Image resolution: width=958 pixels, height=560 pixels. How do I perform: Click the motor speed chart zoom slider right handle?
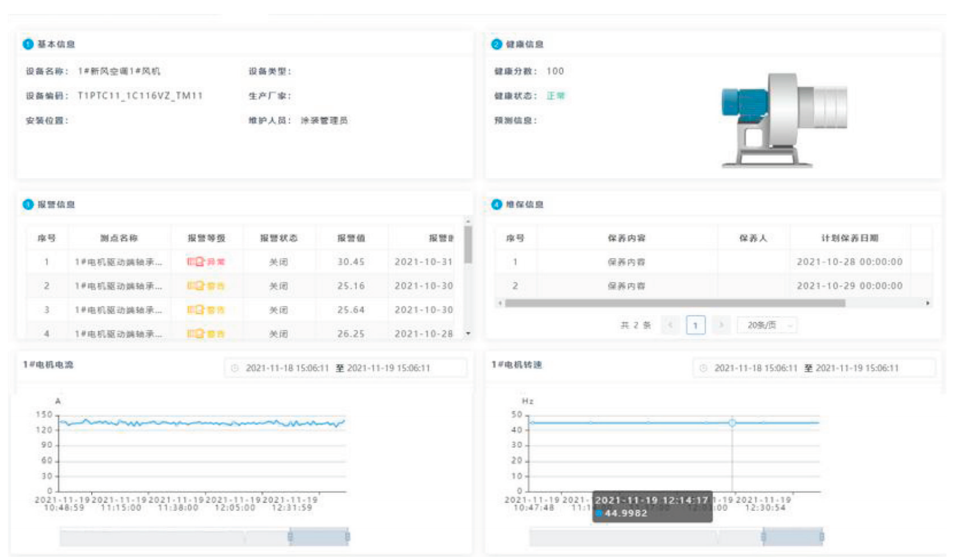pyautogui.click(x=821, y=536)
